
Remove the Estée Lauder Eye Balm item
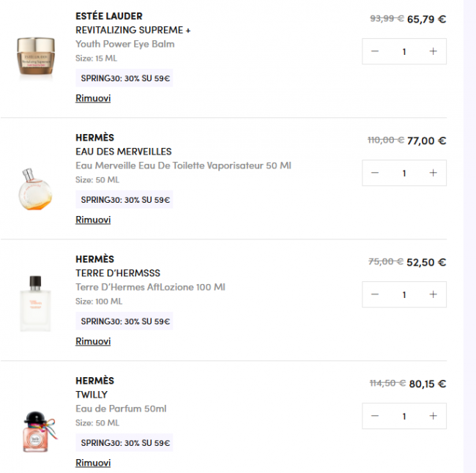pos(93,98)
